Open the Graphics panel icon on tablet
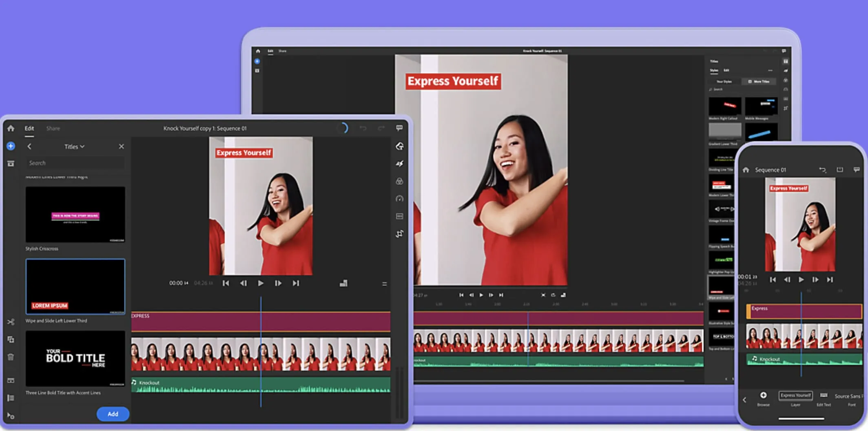 tap(400, 146)
